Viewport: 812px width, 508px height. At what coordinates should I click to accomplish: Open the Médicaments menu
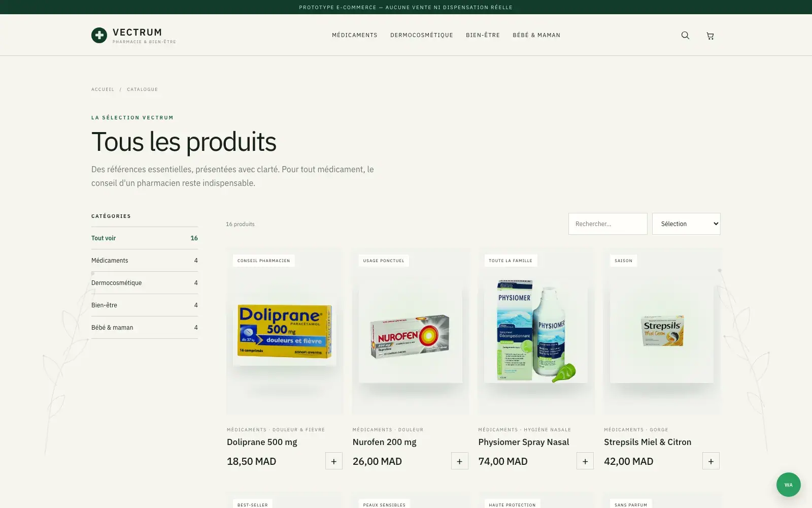355,35
